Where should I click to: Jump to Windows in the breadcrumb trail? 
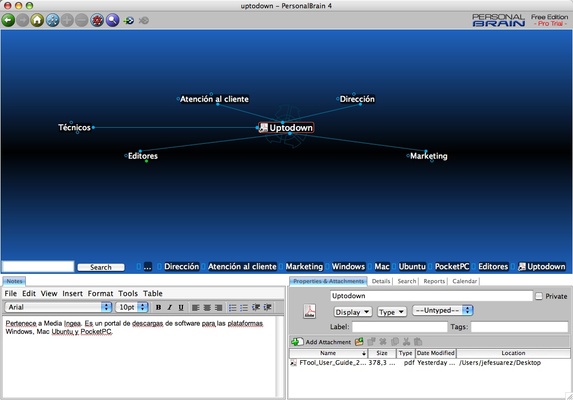348,267
